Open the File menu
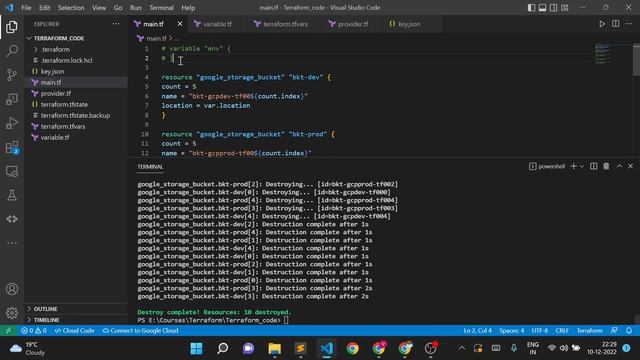 (x=26, y=8)
